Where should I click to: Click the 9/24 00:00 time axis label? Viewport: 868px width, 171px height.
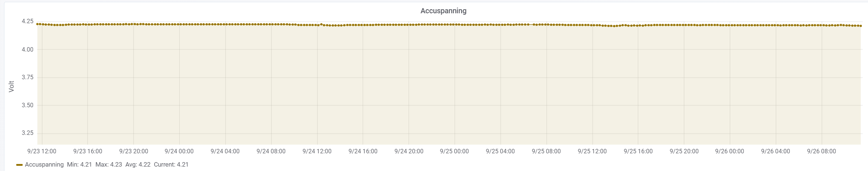tap(179, 151)
